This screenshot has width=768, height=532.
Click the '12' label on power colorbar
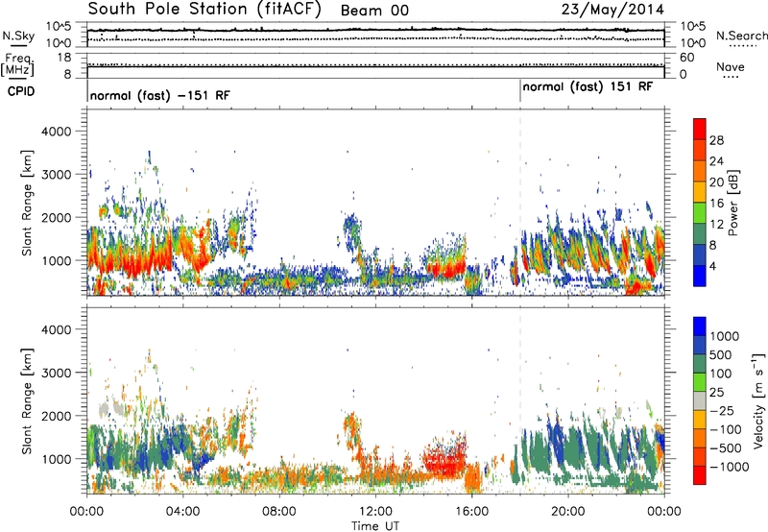tap(716, 225)
